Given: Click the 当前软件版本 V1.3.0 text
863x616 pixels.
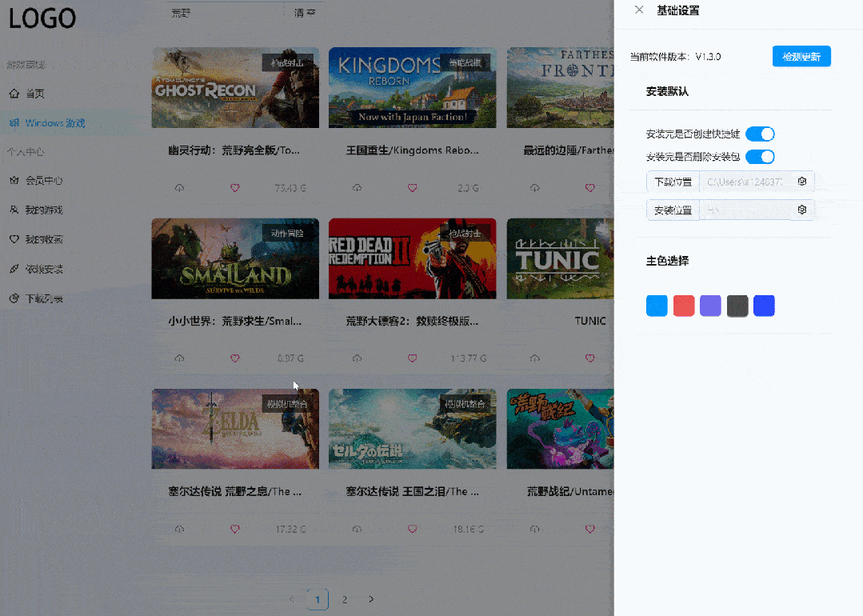Looking at the screenshot, I should pyautogui.click(x=675, y=57).
